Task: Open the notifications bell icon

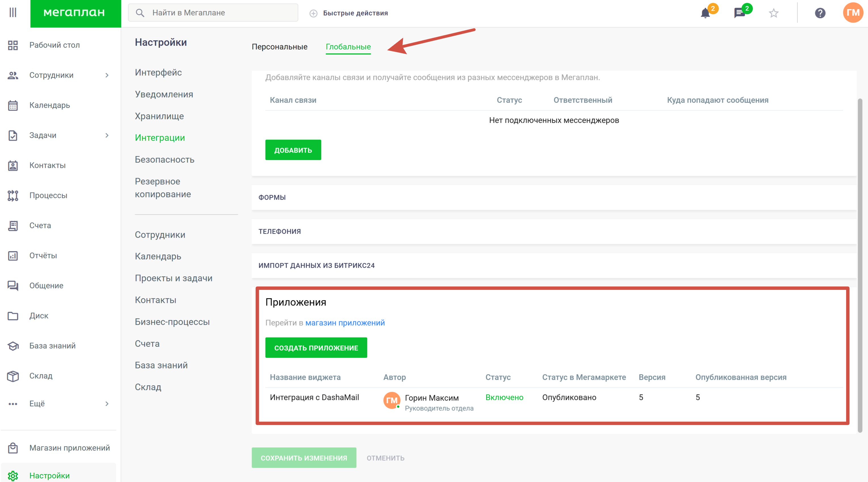Action: point(705,13)
